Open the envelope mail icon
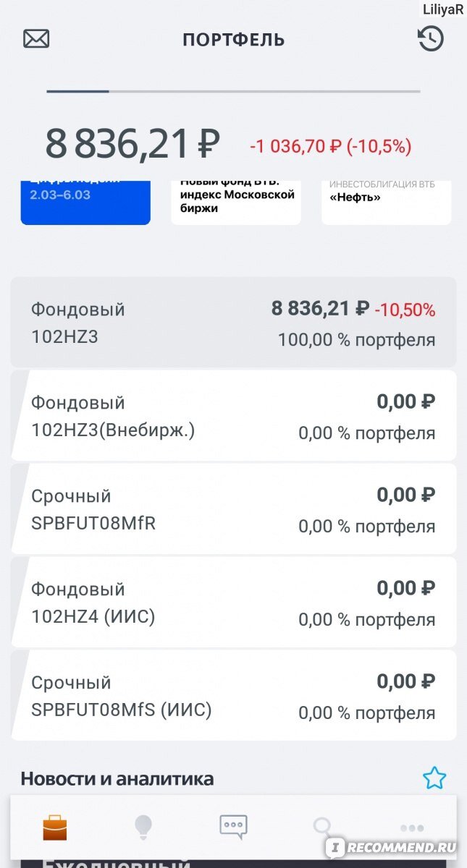Screen dimensions: 467x868 (35, 38)
